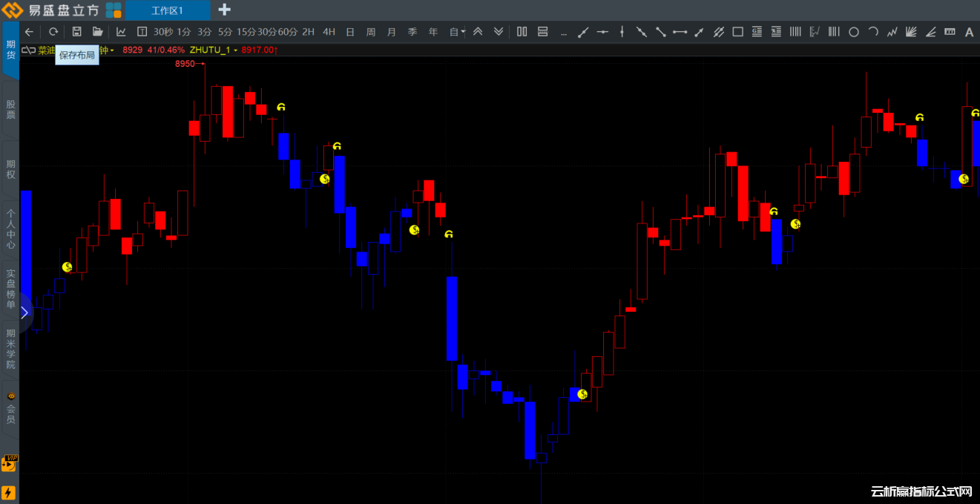Click the refresh chart icon
Viewport: 980px width, 504px height.
(53, 32)
